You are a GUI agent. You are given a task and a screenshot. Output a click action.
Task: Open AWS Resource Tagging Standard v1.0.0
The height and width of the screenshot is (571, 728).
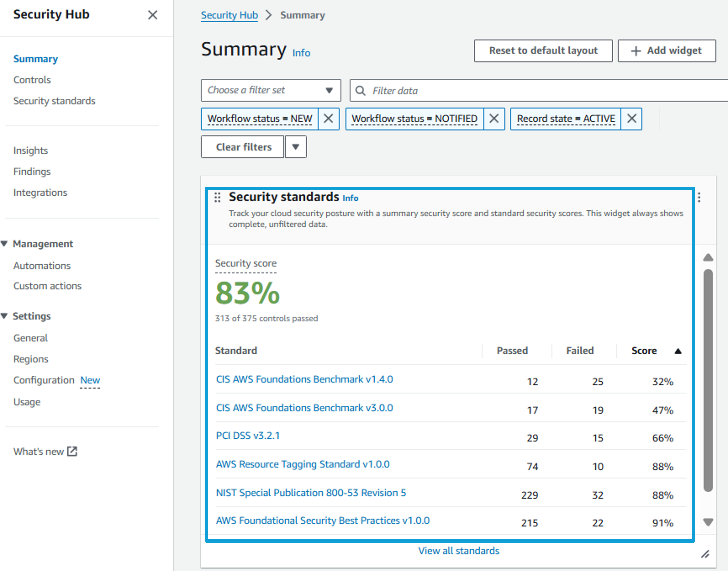pos(302,464)
